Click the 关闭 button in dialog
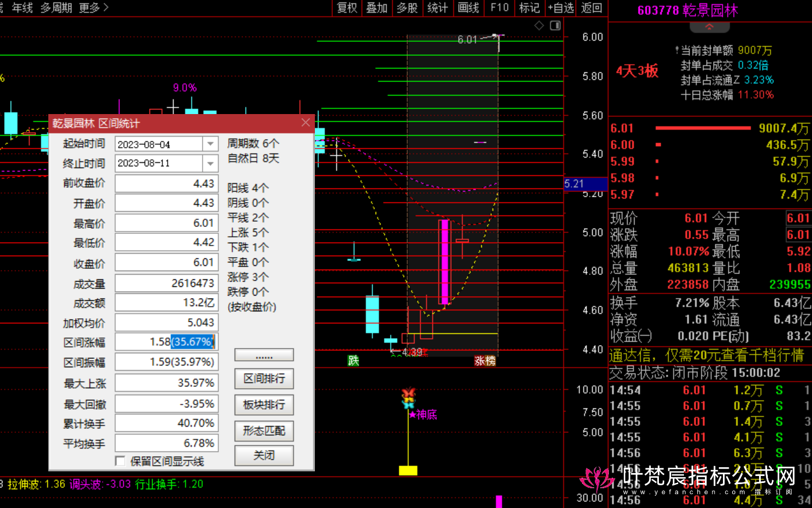The width and height of the screenshot is (812, 508). pos(264,456)
